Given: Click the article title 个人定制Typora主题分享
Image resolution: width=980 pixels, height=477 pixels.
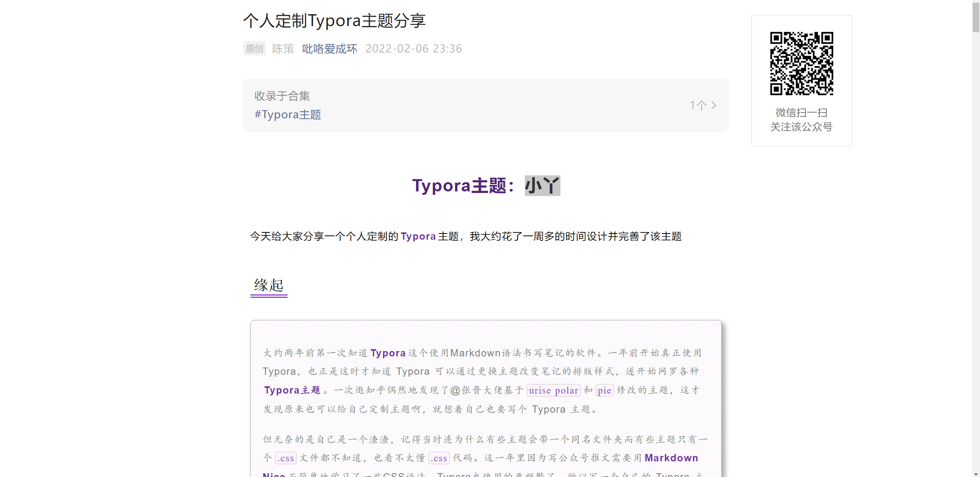Looking at the screenshot, I should point(335,21).
